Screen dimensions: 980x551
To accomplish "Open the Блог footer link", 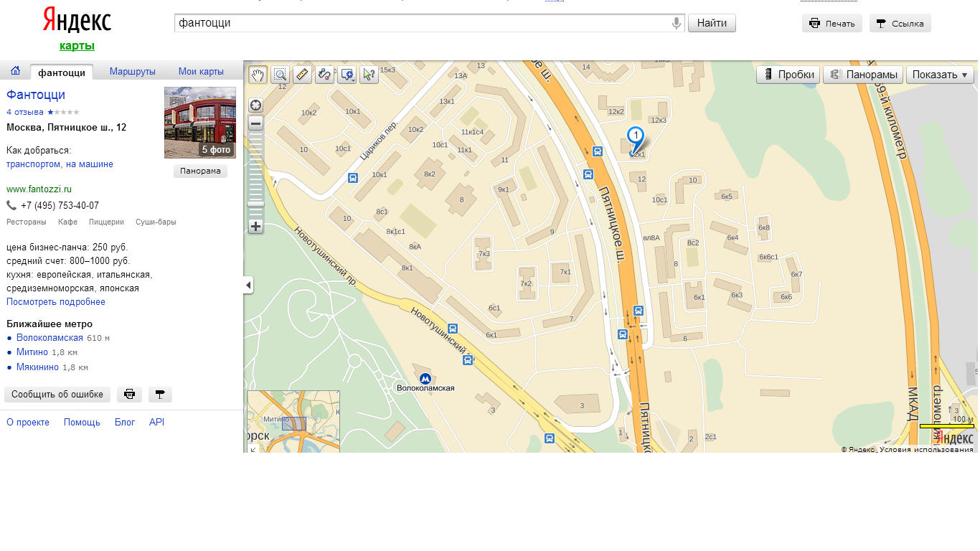I will 125,423.
